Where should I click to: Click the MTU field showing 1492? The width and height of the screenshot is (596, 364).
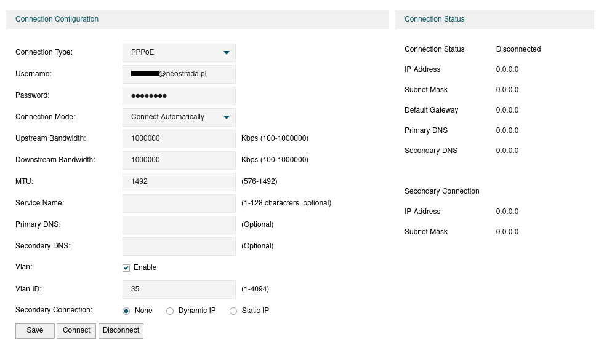pos(179,181)
